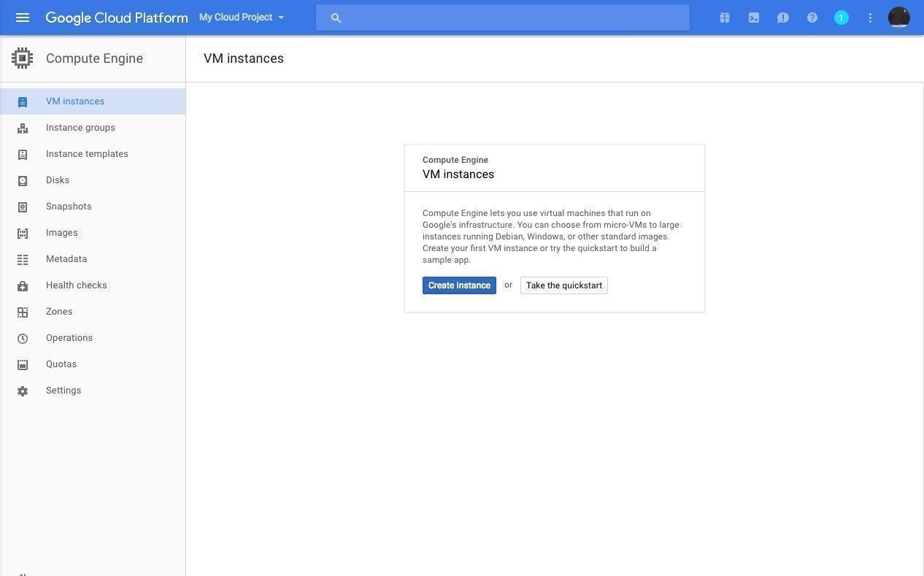This screenshot has width=924, height=576.
Task: Open the hamburger navigation menu
Action: [x=23, y=18]
